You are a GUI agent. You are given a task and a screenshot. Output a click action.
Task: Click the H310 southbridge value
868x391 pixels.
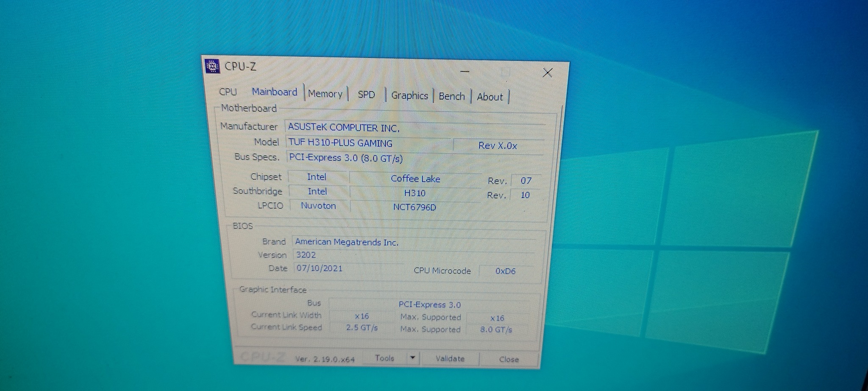coord(415,193)
